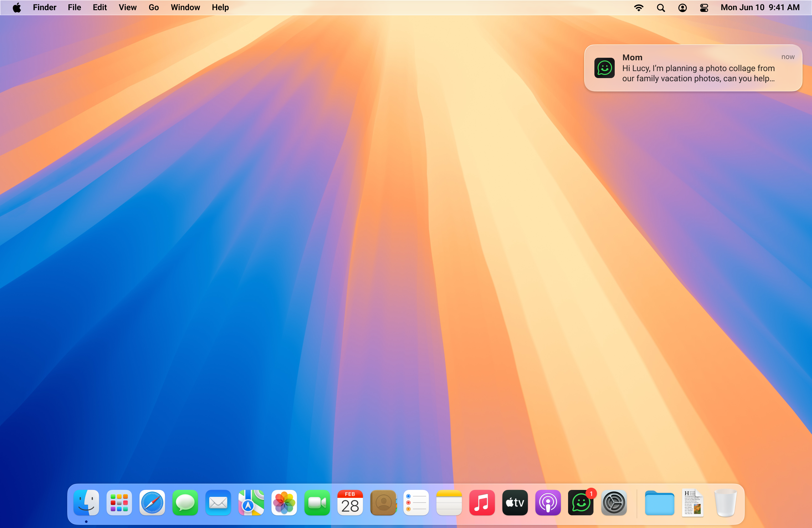The width and height of the screenshot is (812, 528).
Task: Launch FaceTime from the Dock
Action: pyautogui.click(x=317, y=503)
